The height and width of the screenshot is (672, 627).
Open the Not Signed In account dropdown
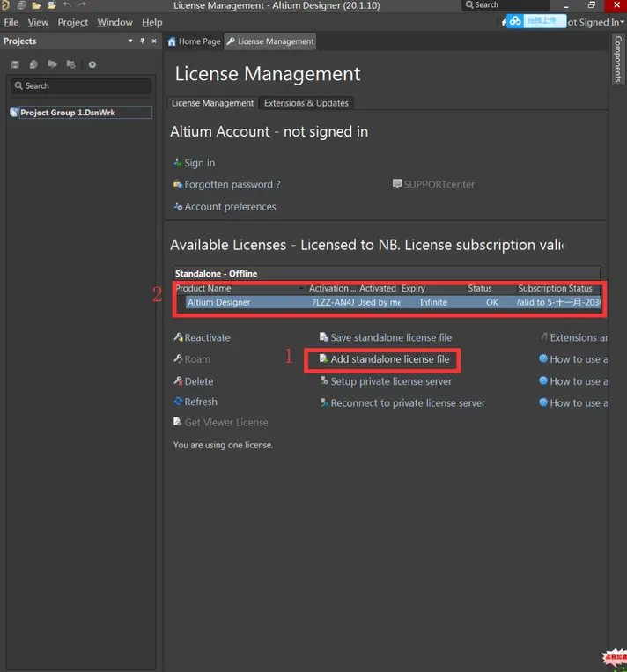[595, 22]
